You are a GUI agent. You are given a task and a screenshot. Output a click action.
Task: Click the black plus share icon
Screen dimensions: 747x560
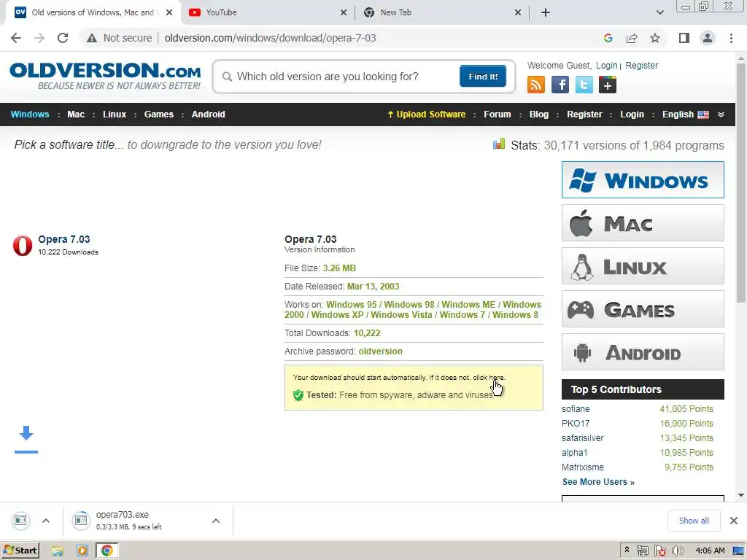click(608, 85)
